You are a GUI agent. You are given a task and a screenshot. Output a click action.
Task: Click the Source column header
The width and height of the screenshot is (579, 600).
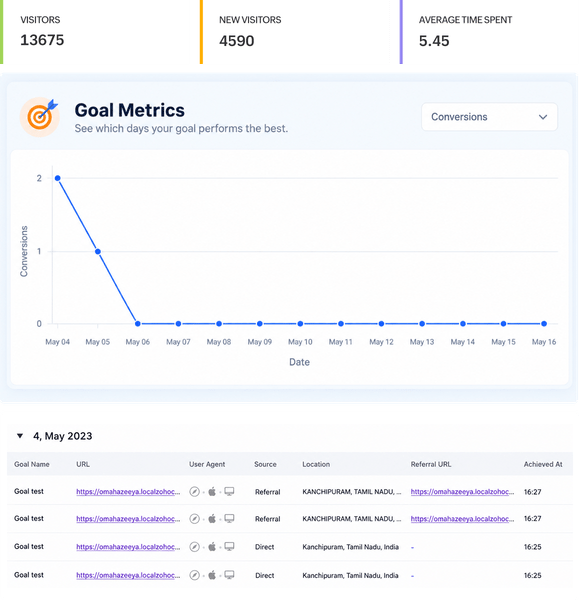[265, 464]
